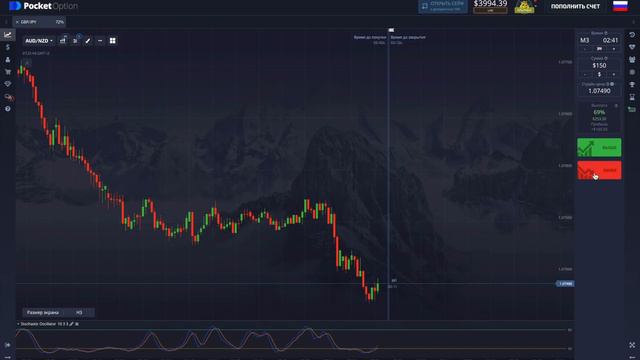Screen dimensions: 640x360
Task: Click the 1.07490 price field
Action: tap(599, 91)
